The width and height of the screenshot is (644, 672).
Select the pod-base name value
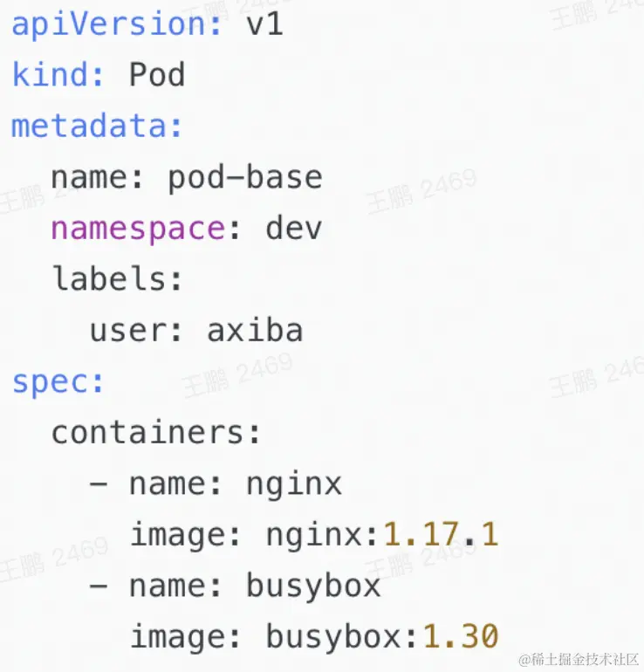coord(244,178)
